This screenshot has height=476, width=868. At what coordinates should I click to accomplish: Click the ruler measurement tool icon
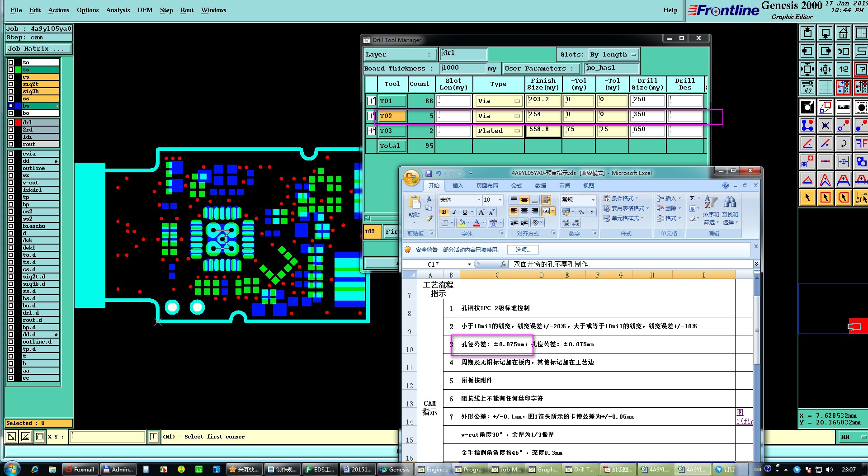[843, 107]
